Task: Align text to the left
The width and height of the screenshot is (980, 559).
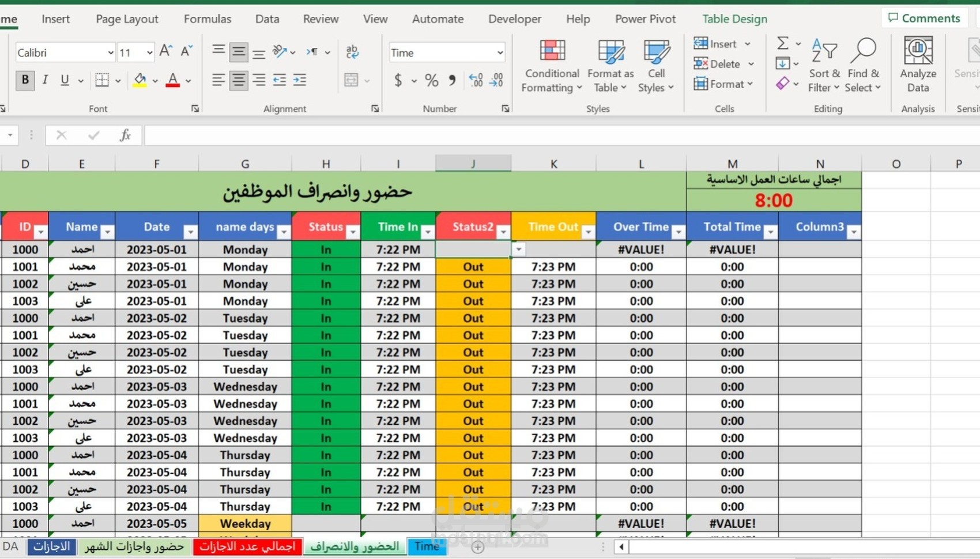Action: [218, 80]
